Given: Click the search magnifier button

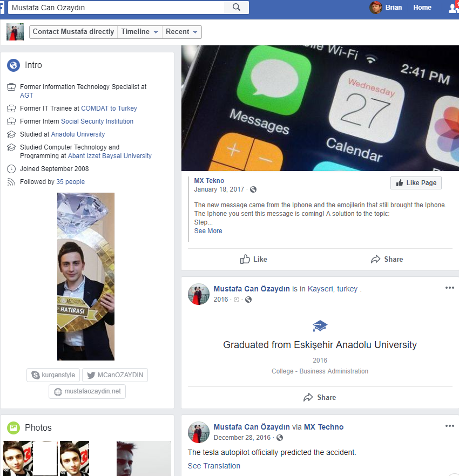Looking at the screenshot, I should tap(237, 8).
